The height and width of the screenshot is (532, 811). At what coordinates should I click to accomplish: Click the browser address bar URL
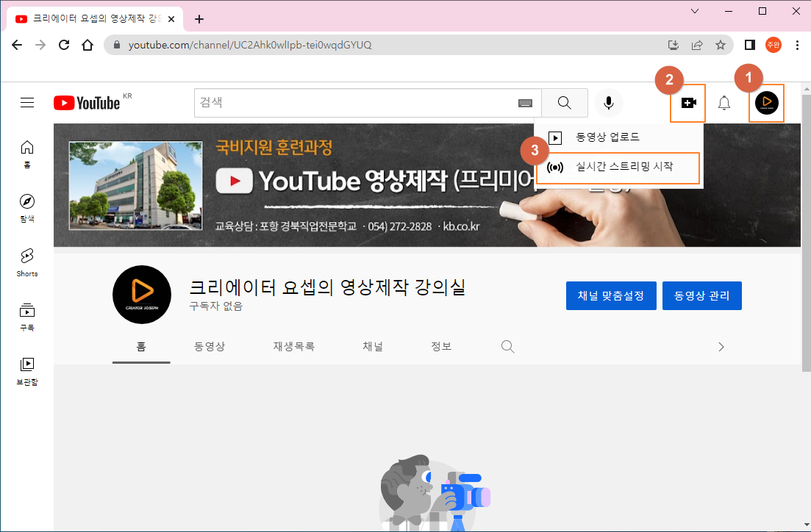[x=250, y=45]
